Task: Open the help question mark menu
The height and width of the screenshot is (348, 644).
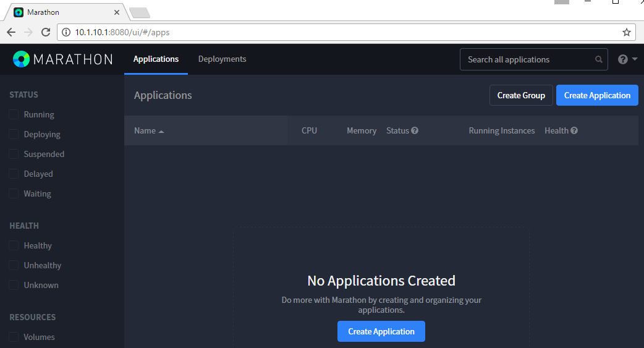Action: click(627, 59)
